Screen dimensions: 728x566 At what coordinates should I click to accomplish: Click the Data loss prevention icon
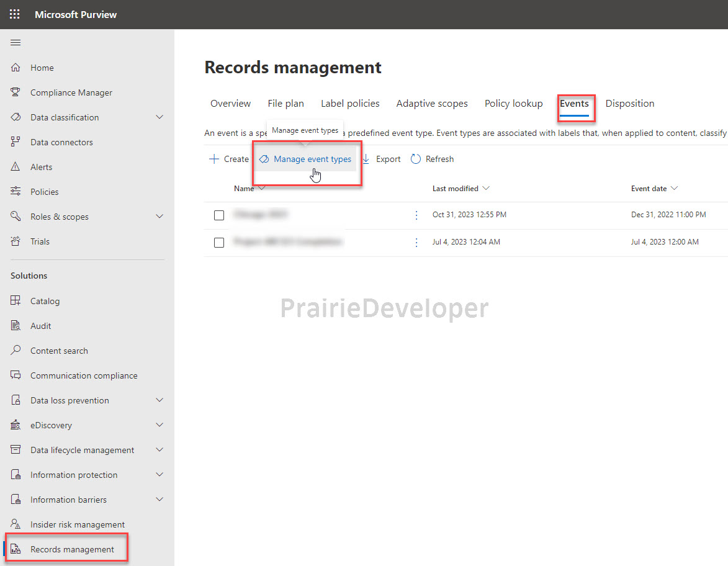(x=16, y=400)
